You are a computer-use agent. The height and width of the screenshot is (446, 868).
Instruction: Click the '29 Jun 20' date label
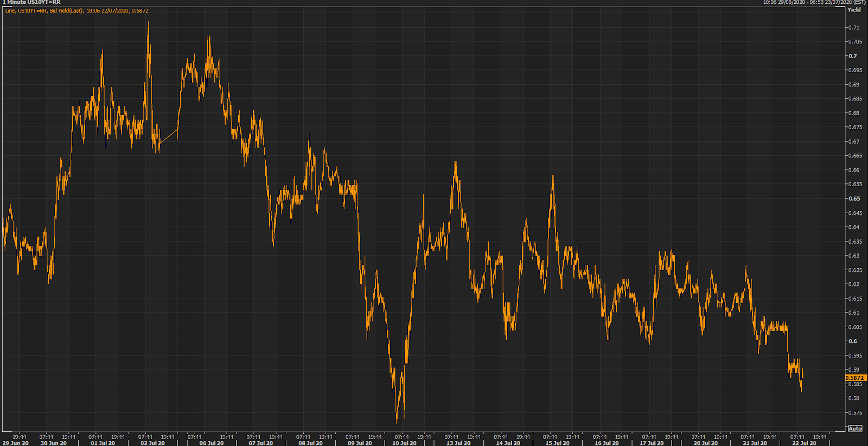(15, 443)
